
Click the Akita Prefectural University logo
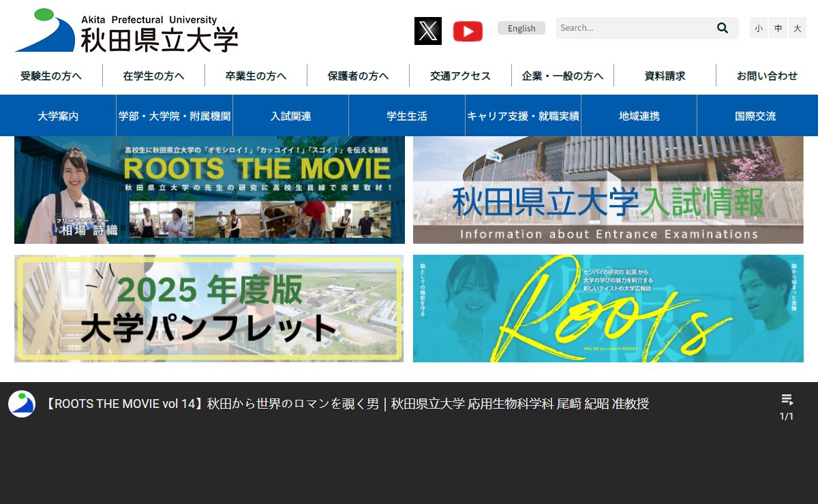[x=127, y=31]
